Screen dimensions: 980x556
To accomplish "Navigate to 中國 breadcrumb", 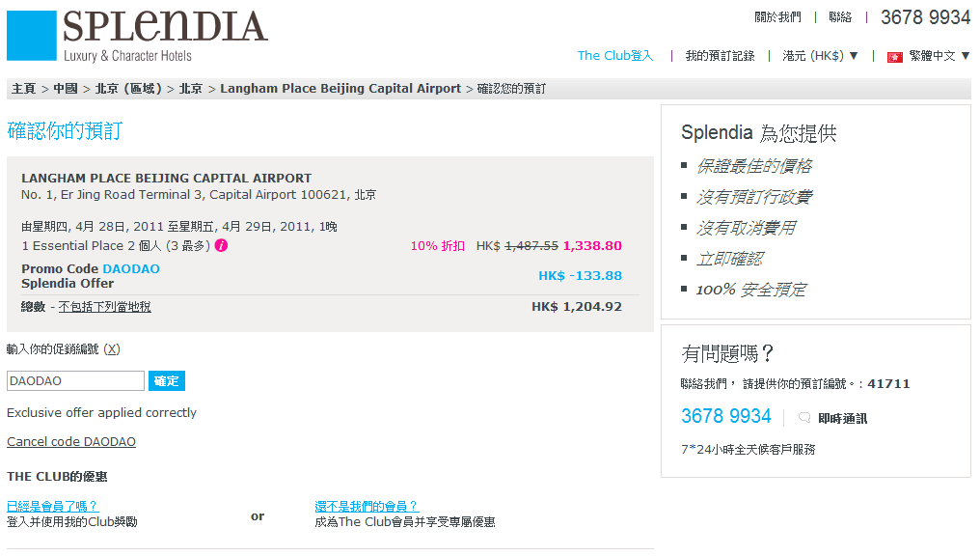I will tap(66, 89).
